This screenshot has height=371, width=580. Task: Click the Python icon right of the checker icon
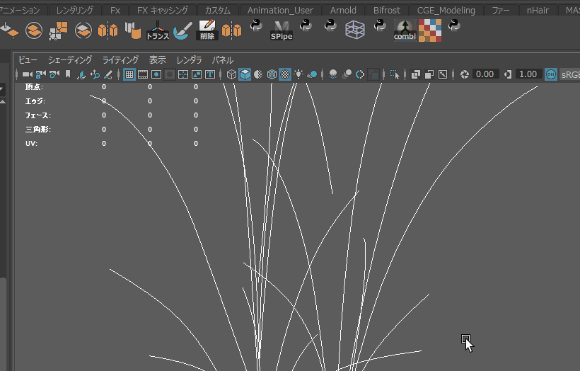454,26
